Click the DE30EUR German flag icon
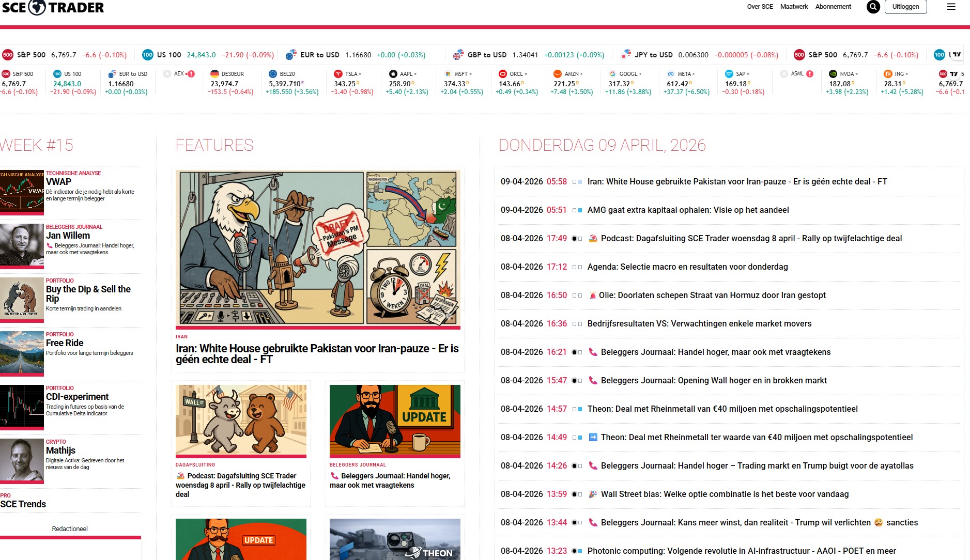 coord(214,74)
